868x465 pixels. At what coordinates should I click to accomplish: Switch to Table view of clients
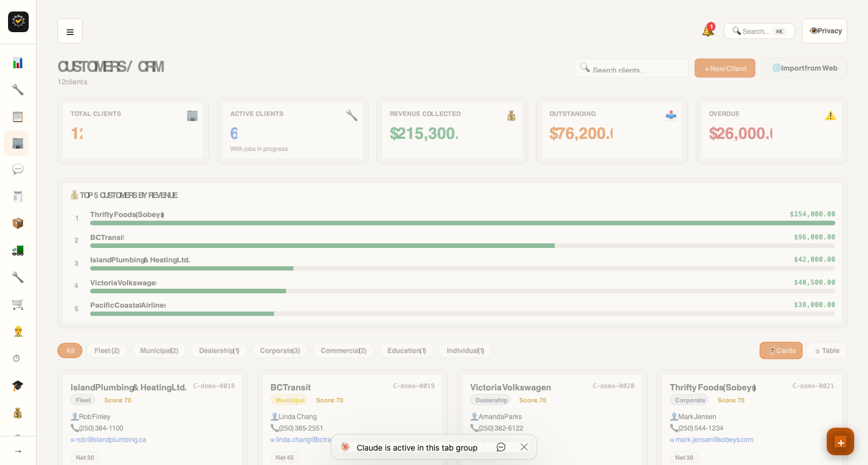[826, 350]
